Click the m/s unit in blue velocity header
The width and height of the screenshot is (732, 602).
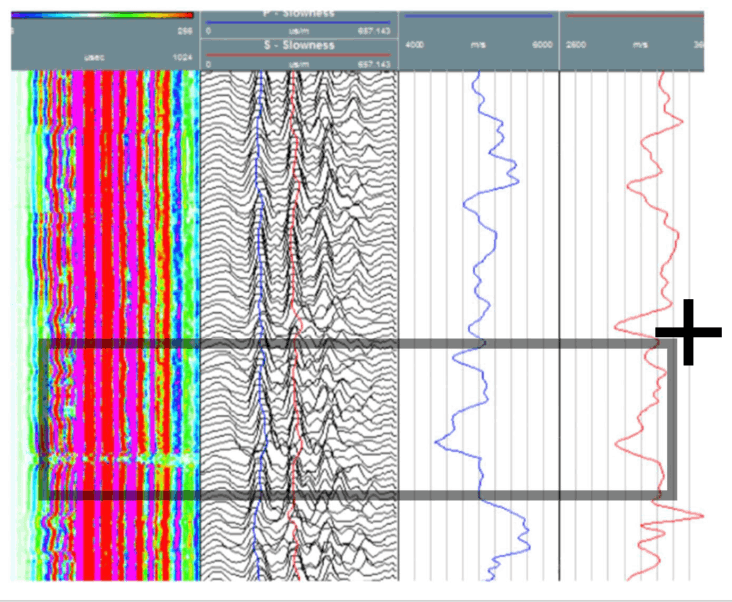(479, 45)
